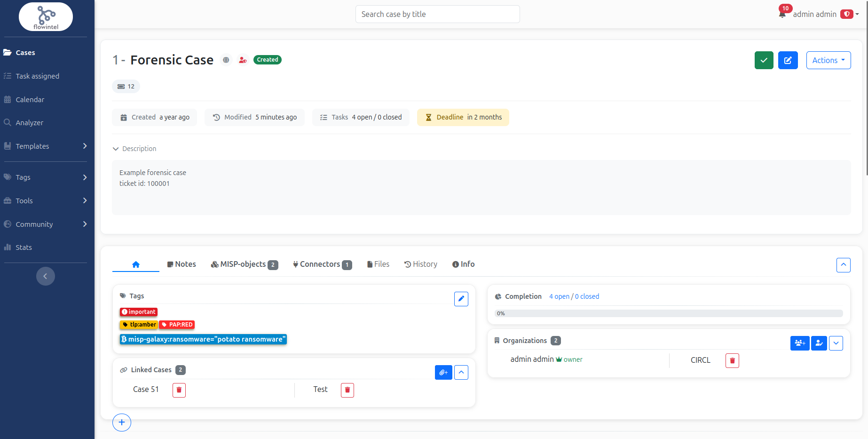This screenshot has height=439, width=868.
Task: Click the green complete case checkmark button
Action: click(764, 60)
